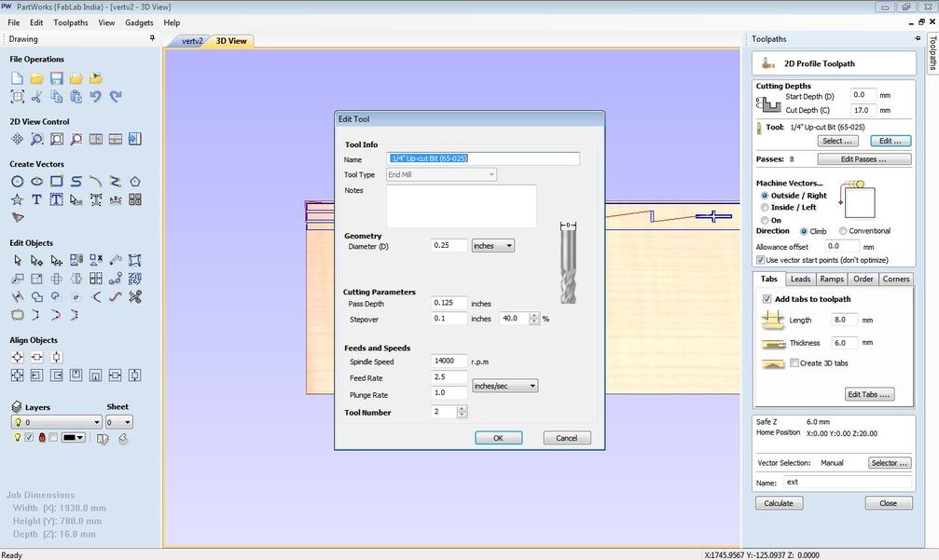Toggle Use vector start points checkbox
The height and width of the screenshot is (560, 939).
pos(761,260)
